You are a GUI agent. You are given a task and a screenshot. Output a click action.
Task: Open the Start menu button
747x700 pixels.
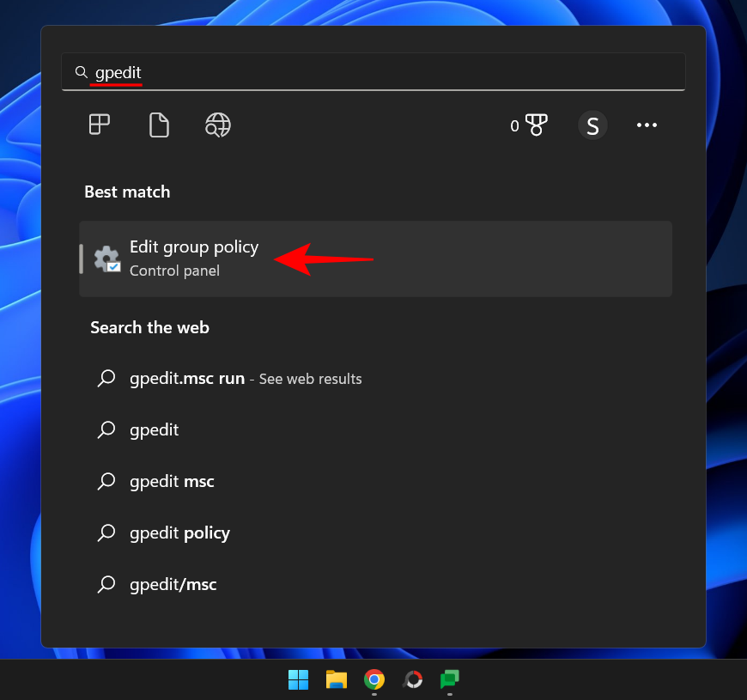(298, 679)
